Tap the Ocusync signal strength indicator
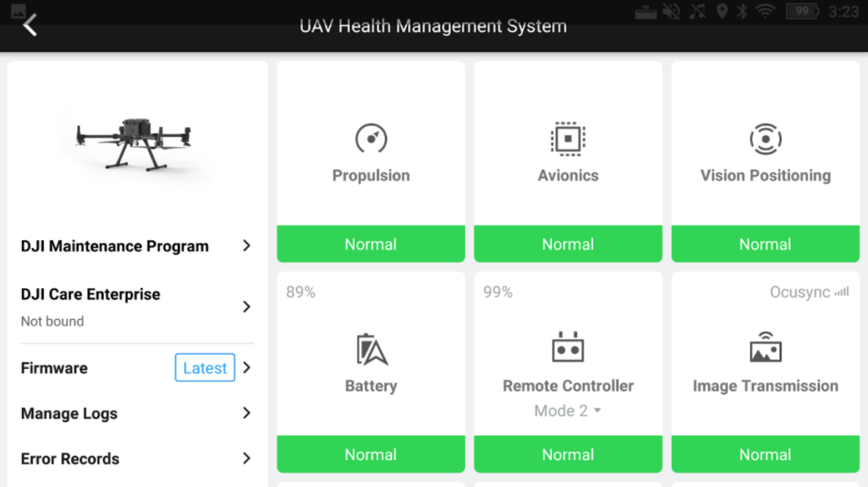Viewport: 868px width, 487px height. [841, 292]
